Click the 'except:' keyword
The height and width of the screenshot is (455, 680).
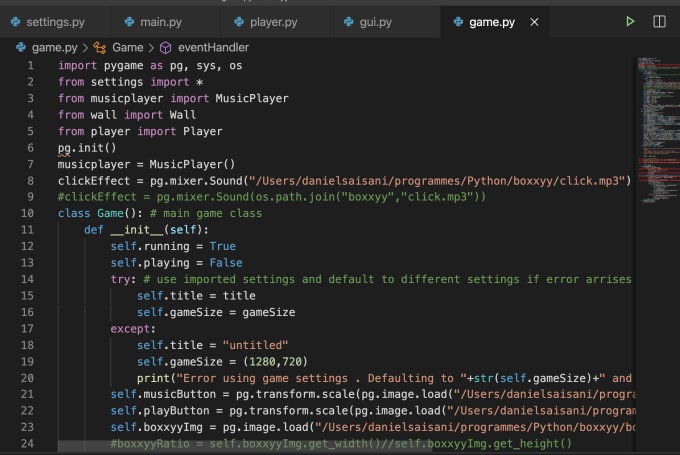tap(133, 329)
